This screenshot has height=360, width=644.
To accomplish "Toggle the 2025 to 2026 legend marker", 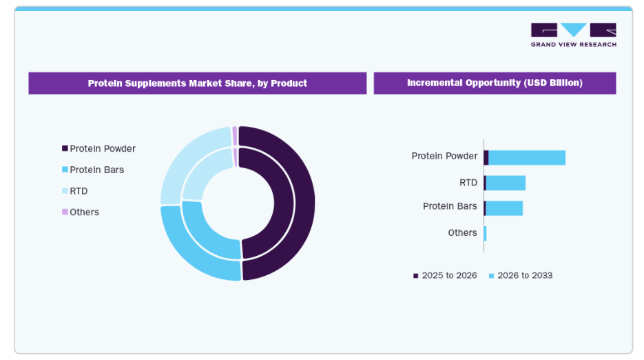I will [x=416, y=276].
